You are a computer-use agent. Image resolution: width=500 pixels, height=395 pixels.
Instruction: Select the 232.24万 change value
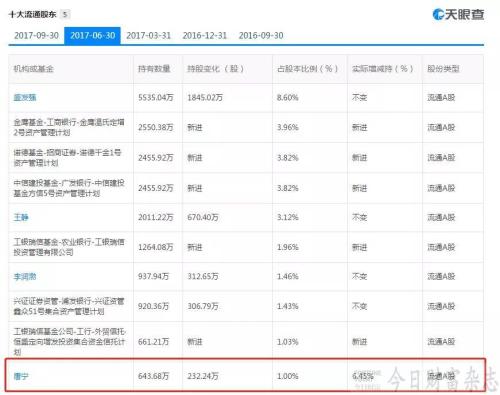pos(203,376)
